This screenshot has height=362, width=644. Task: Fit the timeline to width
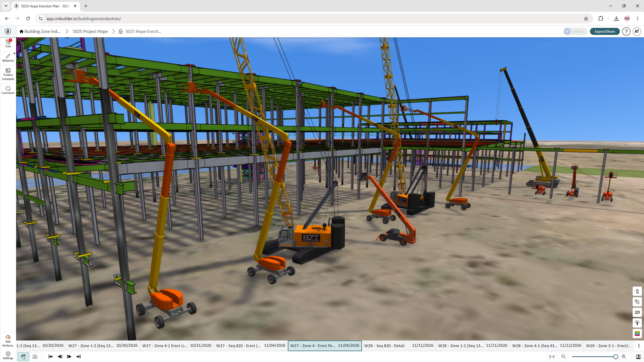click(x=552, y=356)
